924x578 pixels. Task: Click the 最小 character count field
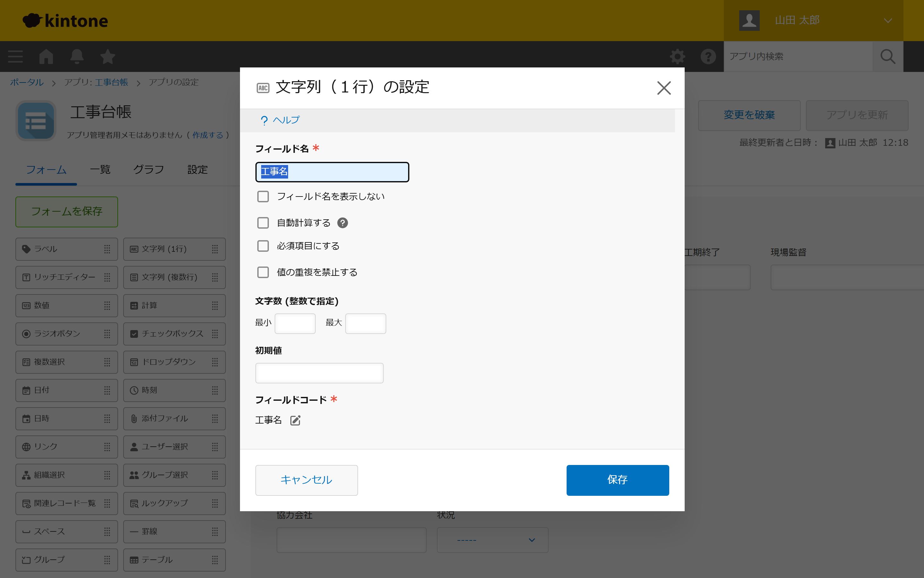tap(295, 323)
